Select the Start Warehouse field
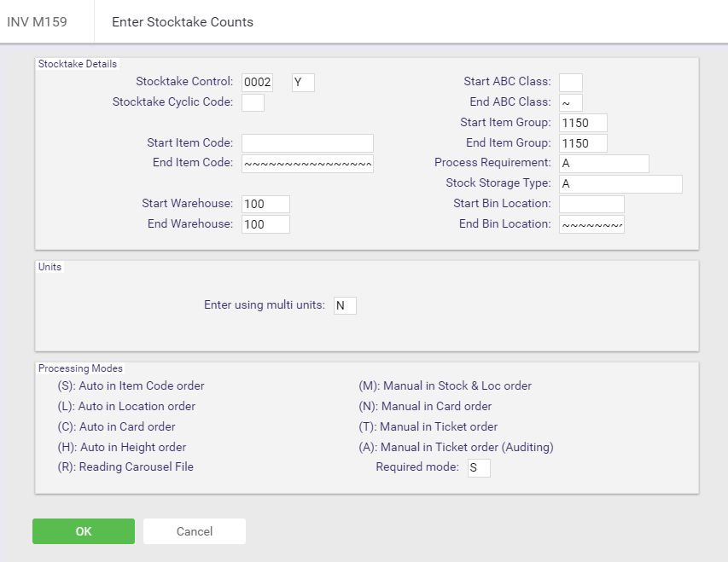This screenshot has width=728, height=562. [265, 204]
